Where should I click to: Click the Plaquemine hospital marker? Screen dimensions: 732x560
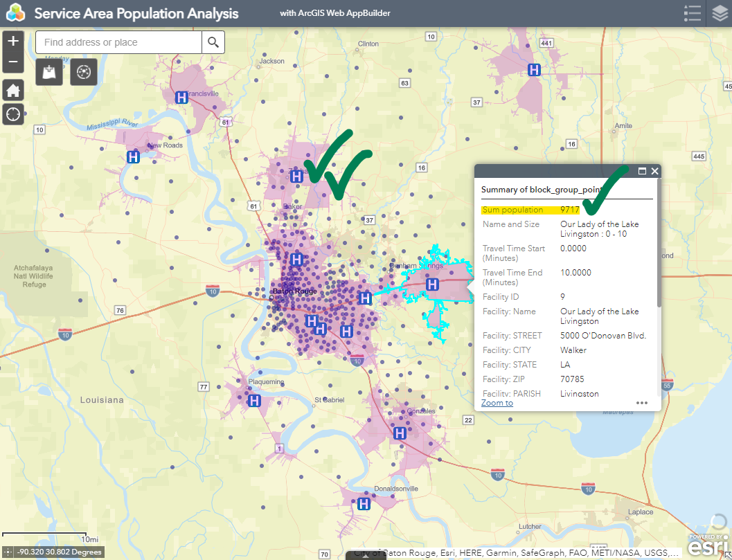(254, 400)
